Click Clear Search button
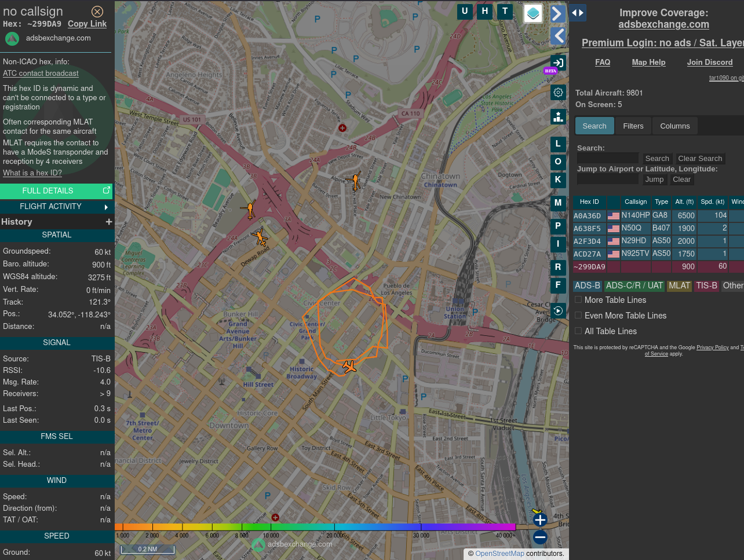 click(x=700, y=159)
